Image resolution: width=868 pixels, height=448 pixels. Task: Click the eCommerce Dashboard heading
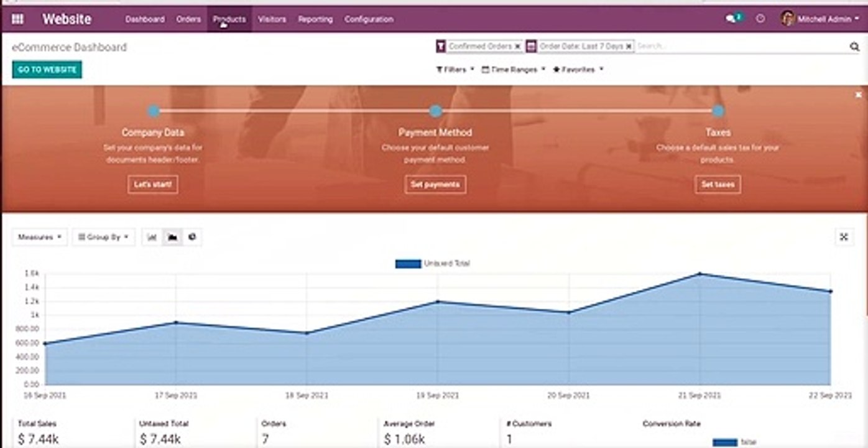click(69, 47)
